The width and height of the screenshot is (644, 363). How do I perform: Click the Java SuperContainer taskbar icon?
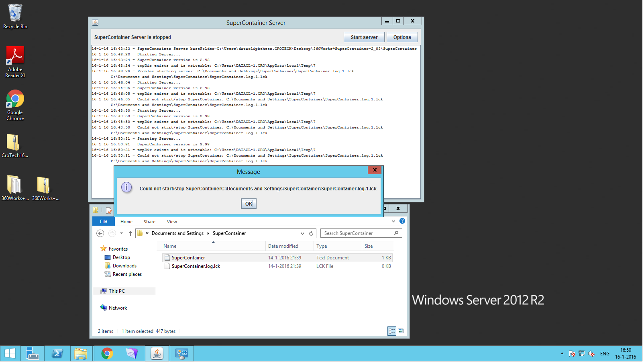coord(157,354)
